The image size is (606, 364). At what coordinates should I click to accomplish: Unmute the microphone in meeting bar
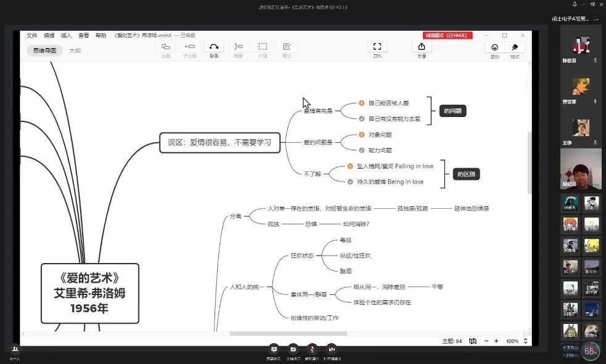(313, 349)
